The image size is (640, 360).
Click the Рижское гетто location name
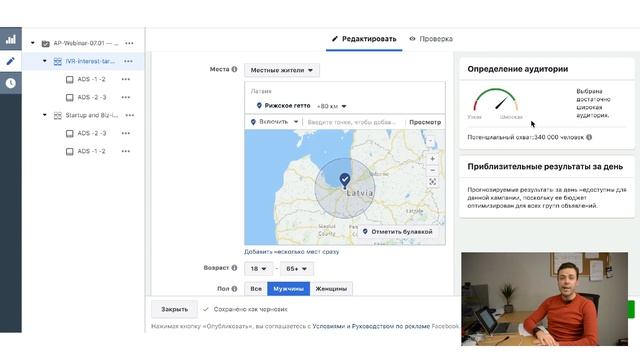(x=287, y=106)
